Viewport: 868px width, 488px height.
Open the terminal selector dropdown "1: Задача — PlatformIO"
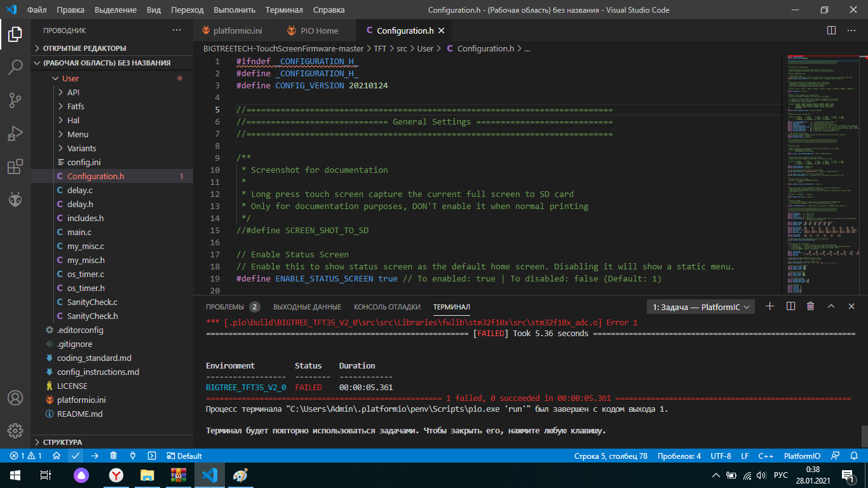point(700,307)
